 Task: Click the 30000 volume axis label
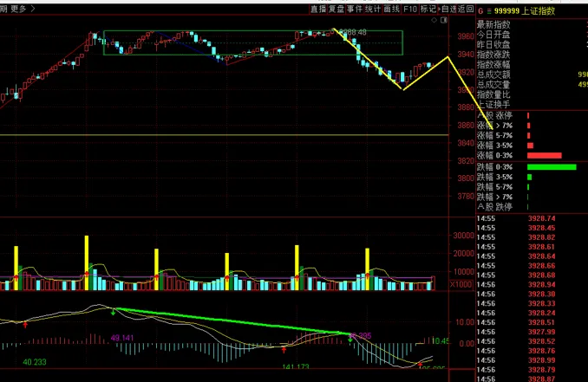tap(463, 236)
